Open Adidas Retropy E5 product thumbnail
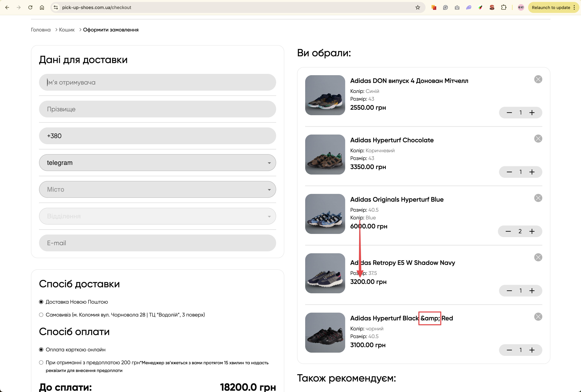Viewport: 581px width, 392px height. pos(325,273)
